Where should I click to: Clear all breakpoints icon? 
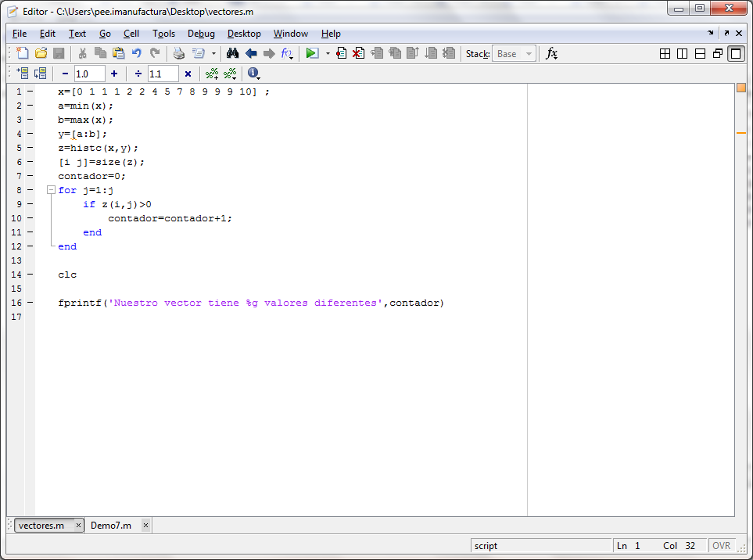coord(358,53)
